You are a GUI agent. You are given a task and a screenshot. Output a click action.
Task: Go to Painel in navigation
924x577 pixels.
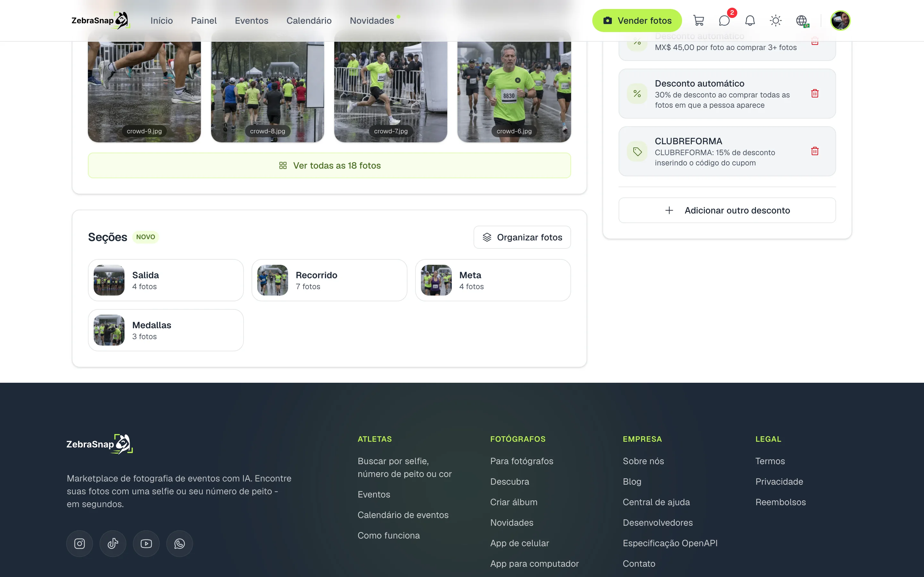pyautogui.click(x=203, y=21)
